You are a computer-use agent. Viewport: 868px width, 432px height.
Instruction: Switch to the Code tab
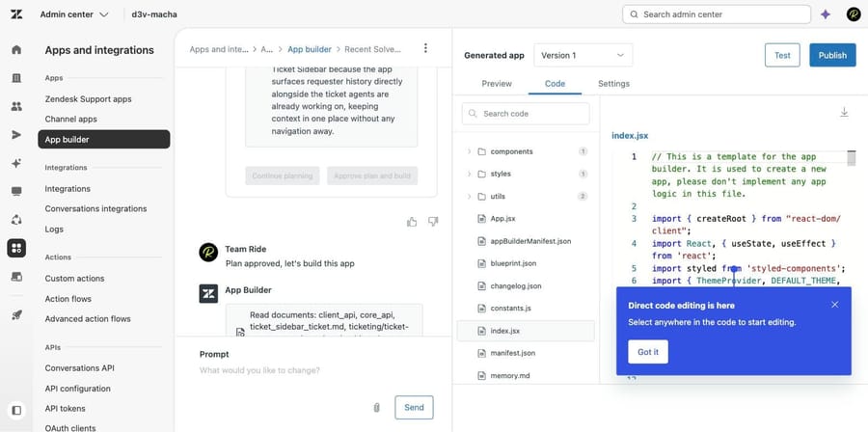click(x=555, y=84)
